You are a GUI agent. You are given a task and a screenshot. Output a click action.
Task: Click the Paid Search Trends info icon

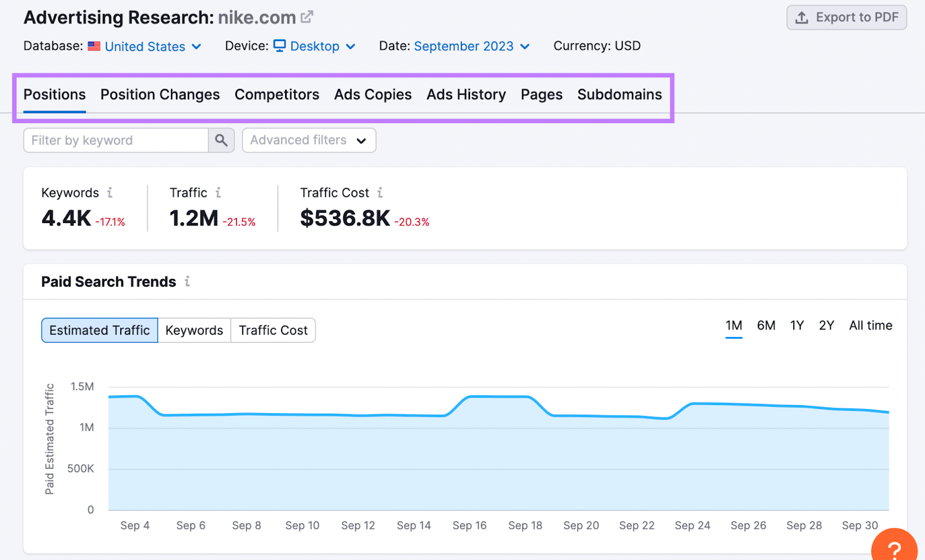[187, 281]
